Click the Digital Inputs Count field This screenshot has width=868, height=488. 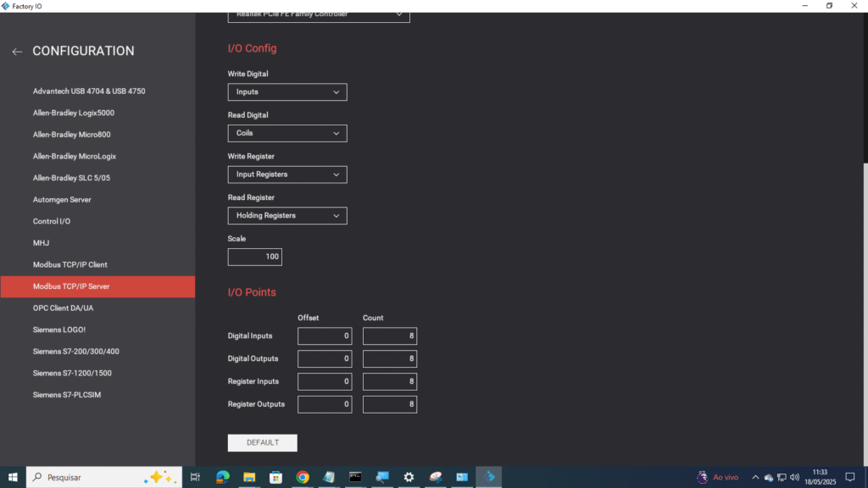tap(390, 336)
